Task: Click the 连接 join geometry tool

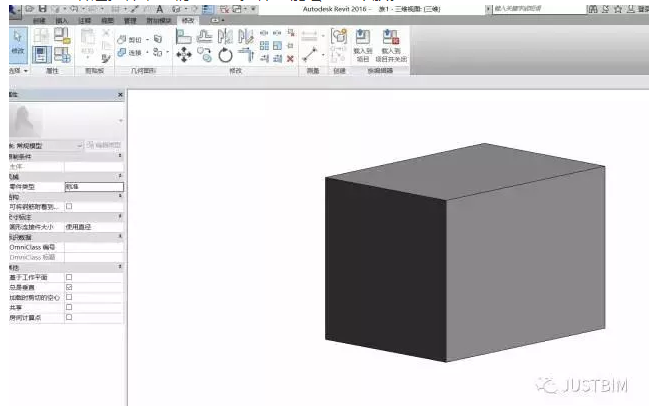Action: pyautogui.click(x=130, y=53)
